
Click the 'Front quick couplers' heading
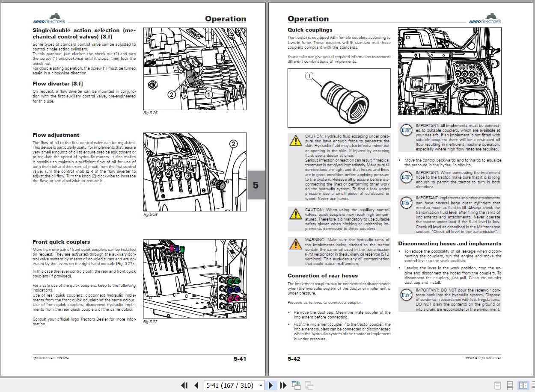[61, 242]
